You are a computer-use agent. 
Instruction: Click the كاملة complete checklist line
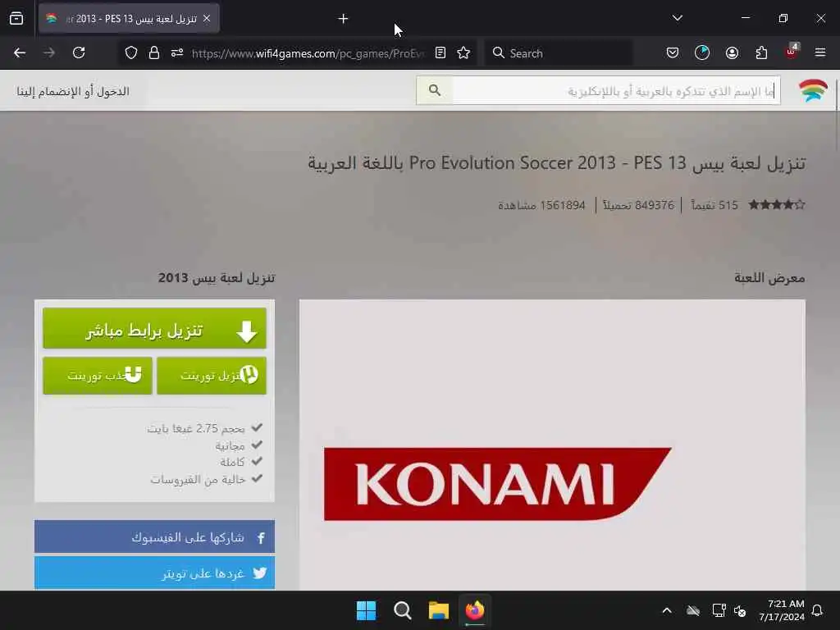point(240,462)
